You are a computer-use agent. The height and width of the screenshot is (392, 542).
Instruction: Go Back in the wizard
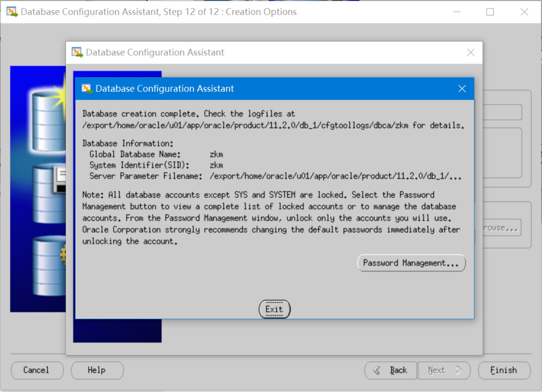click(x=391, y=370)
